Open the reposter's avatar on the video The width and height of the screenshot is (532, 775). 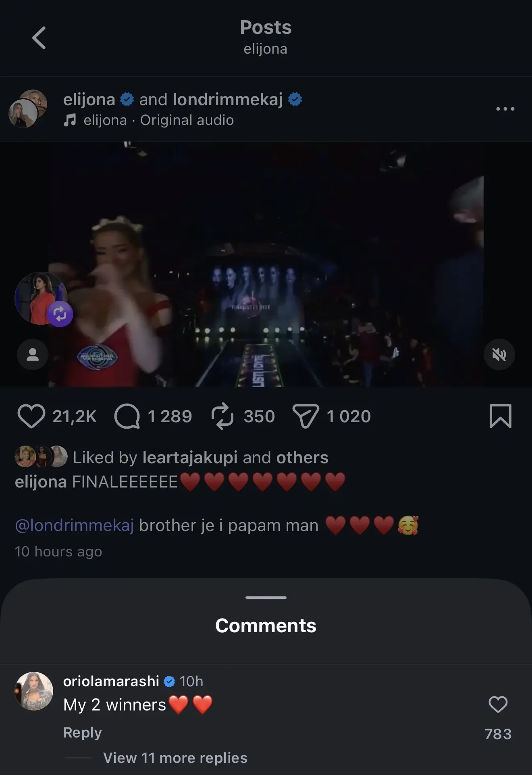tap(40, 298)
